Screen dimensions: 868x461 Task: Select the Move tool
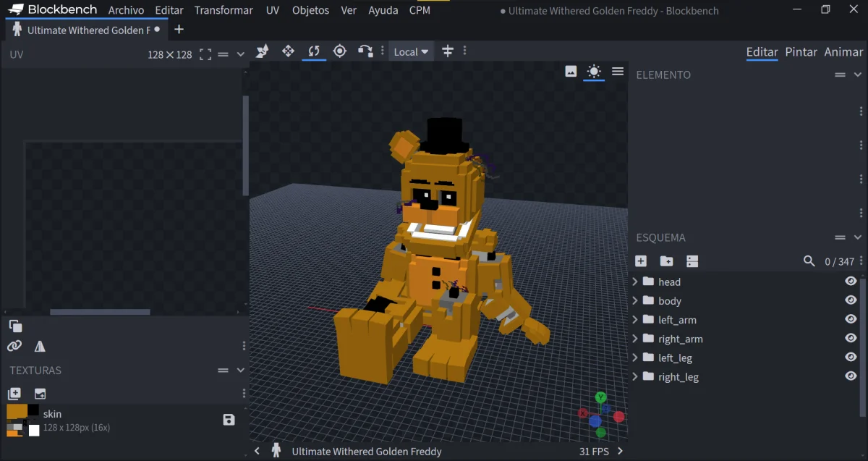tap(288, 51)
